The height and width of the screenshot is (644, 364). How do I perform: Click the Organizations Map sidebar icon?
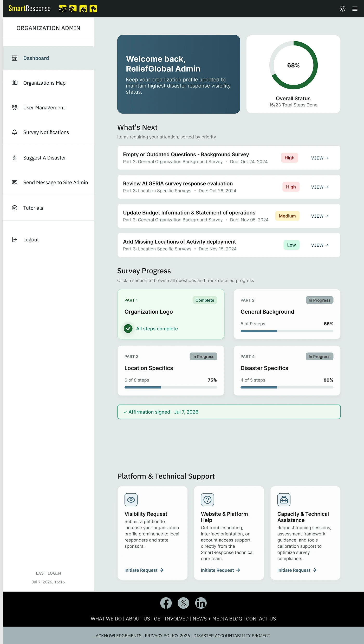[15, 83]
